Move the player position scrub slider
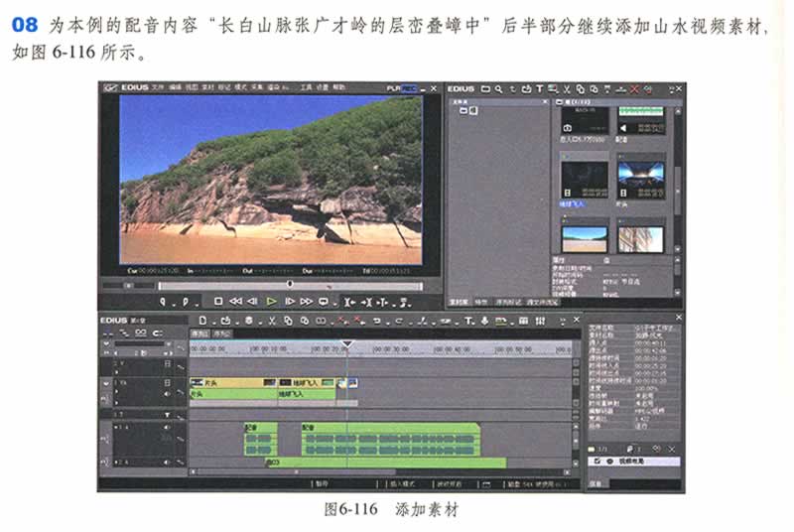794x532 pixels. pyautogui.click(x=290, y=286)
